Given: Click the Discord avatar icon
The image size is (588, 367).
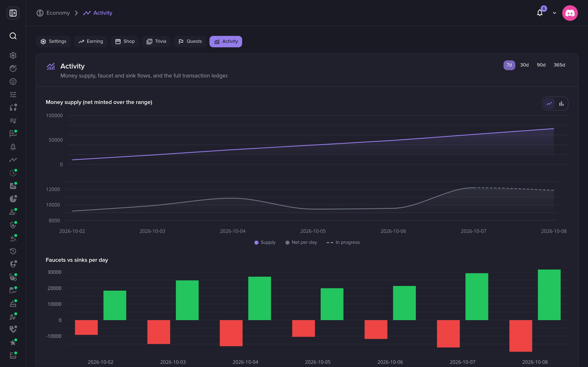Looking at the screenshot, I should [570, 13].
